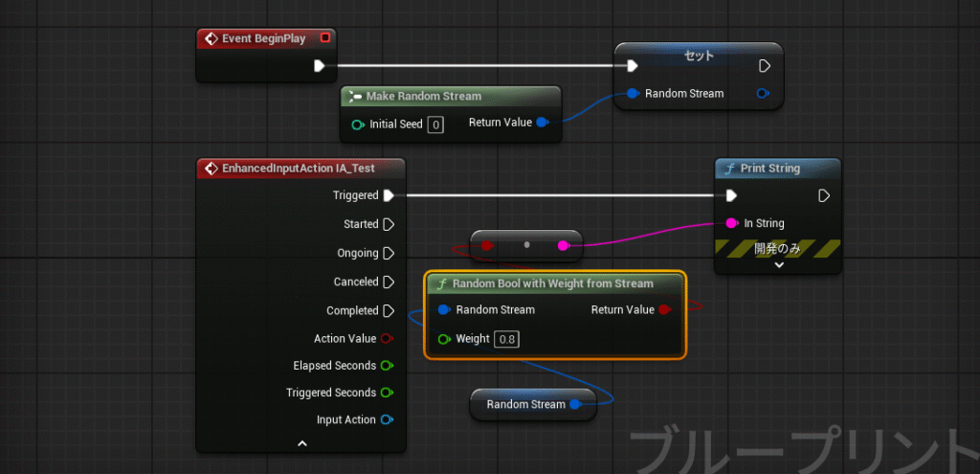Image resolution: width=980 pixels, height=474 pixels.
Task: Click the Weight input pin
Action: click(444, 339)
